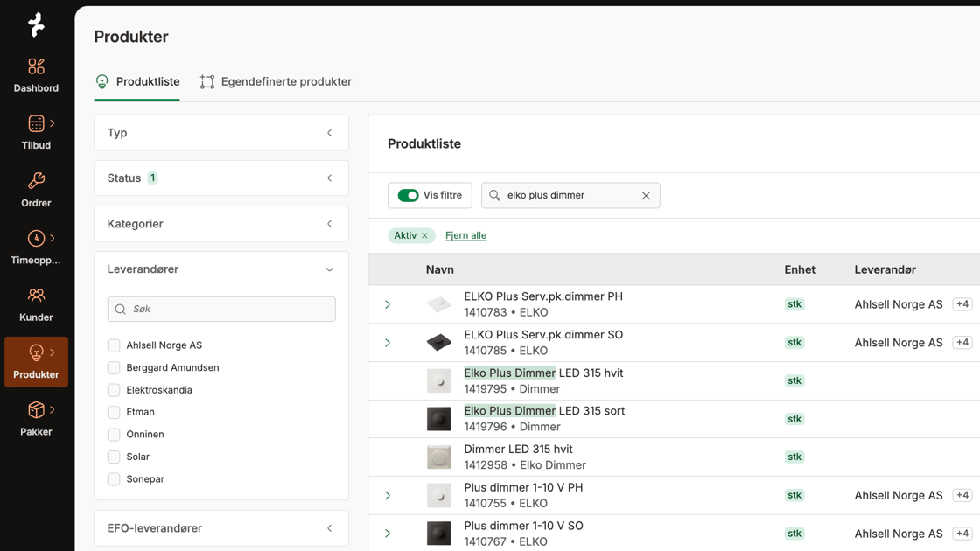Click +4 suppliers badge for Plus dimmer 1-10 V SO
Image resolution: width=980 pixels, height=551 pixels.
[962, 533]
